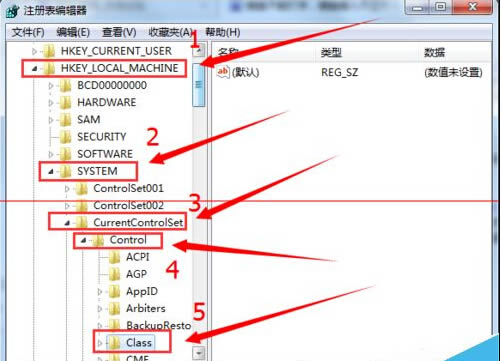Select the CurrentControlSet folder icon
The width and height of the screenshot is (502, 361).
pos(81,223)
